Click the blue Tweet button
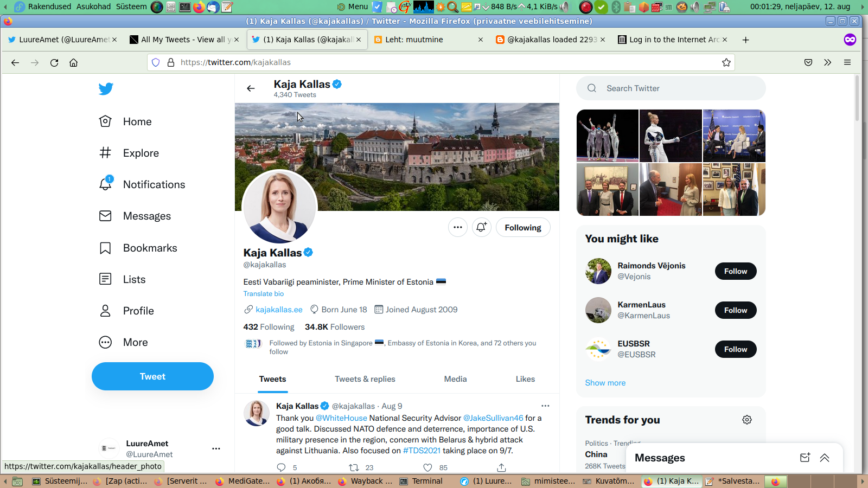This screenshot has height=488, width=868. tap(152, 376)
